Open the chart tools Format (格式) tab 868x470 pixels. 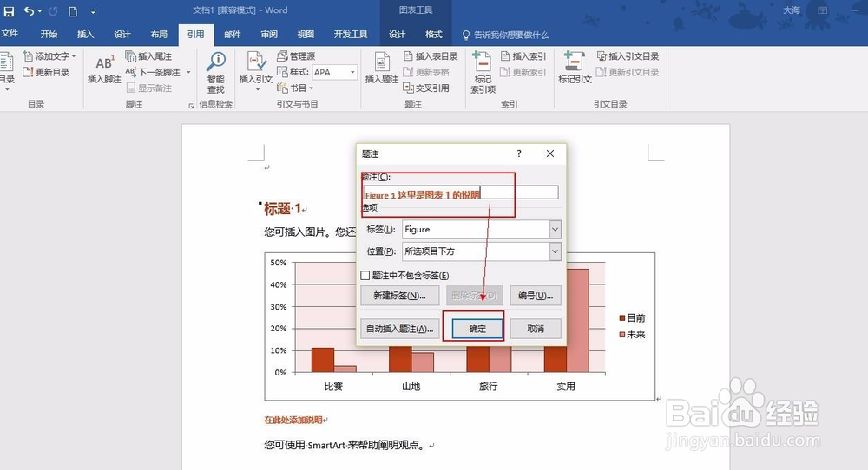coord(433,35)
